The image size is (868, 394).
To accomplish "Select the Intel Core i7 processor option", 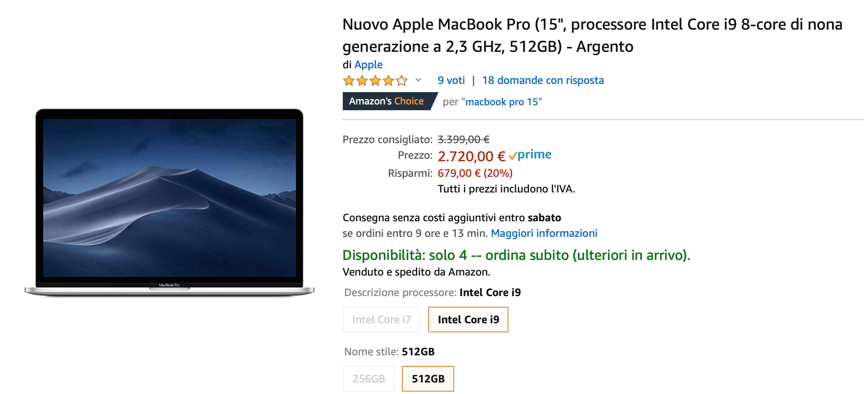I will click(x=381, y=320).
